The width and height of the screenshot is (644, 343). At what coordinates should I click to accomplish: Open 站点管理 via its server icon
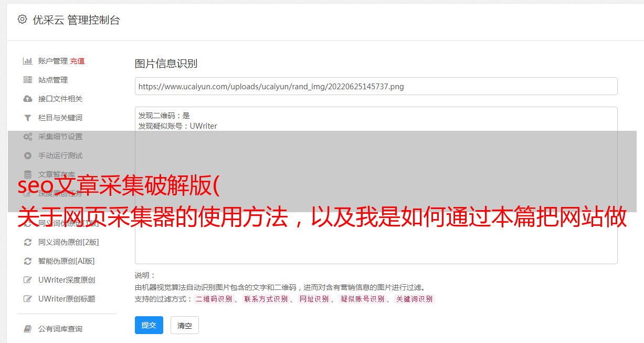(28, 80)
